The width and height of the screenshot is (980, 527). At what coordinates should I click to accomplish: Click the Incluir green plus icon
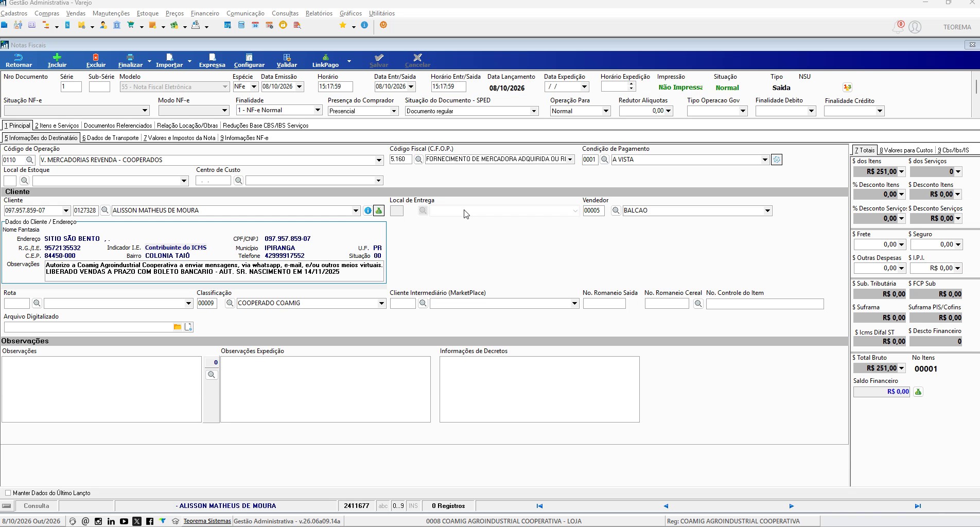click(57, 60)
